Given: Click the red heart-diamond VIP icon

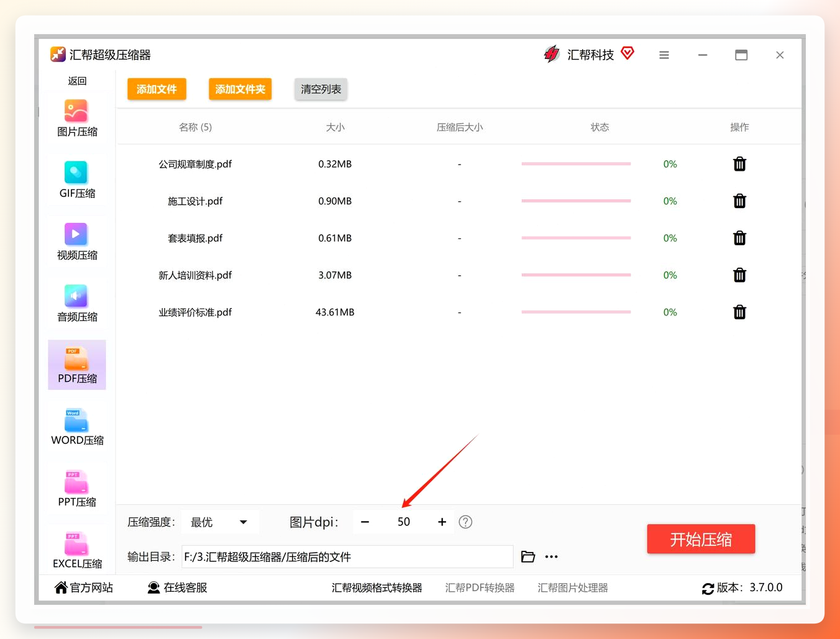Looking at the screenshot, I should click(628, 53).
